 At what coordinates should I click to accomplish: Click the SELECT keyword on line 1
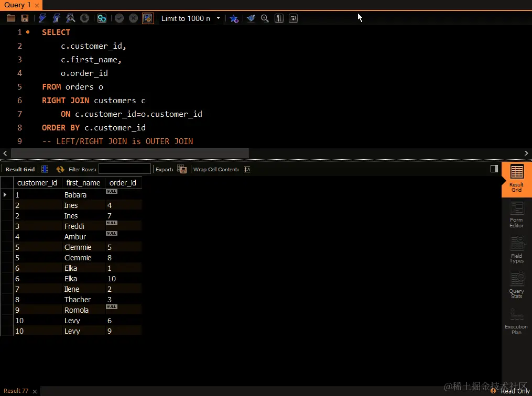[56, 32]
